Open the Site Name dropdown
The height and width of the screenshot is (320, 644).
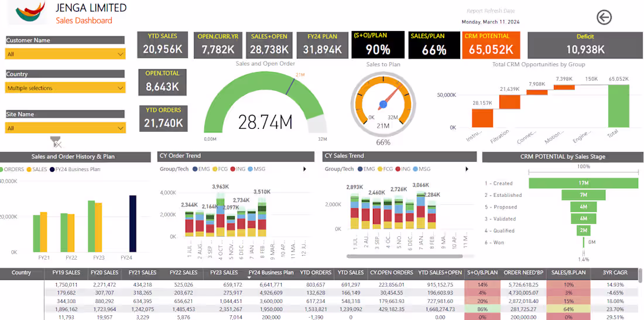pyautogui.click(x=66, y=128)
